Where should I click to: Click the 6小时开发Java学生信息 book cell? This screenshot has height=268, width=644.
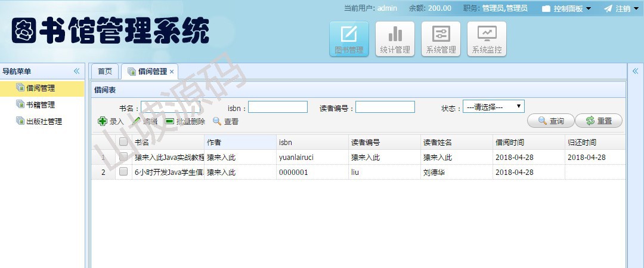168,172
